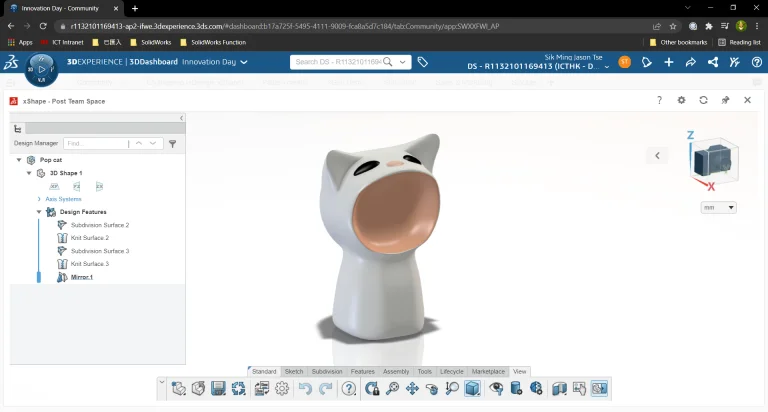The height and width of the screenshot is (412, 768).
Task: Toggle the pin icon on xShape panel
Action: 725,100
